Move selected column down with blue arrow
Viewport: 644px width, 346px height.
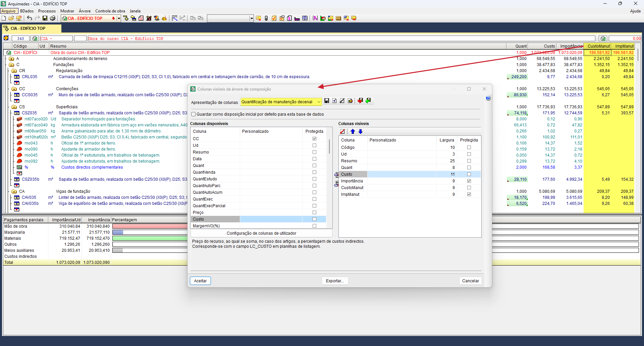point(361,132)
